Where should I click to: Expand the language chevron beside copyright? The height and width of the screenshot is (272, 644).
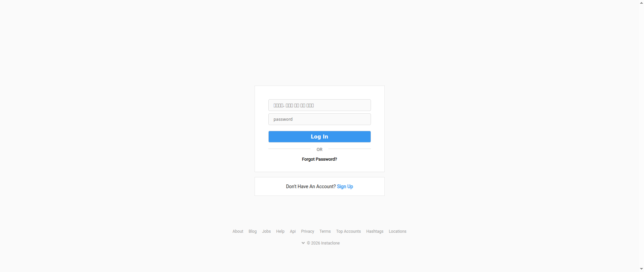[303, 243]
